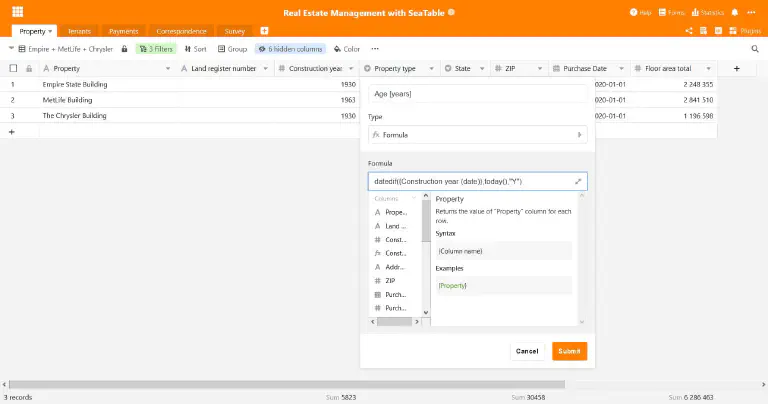
Task: Click the 1963 construction year cell
Action: [348, 100]
